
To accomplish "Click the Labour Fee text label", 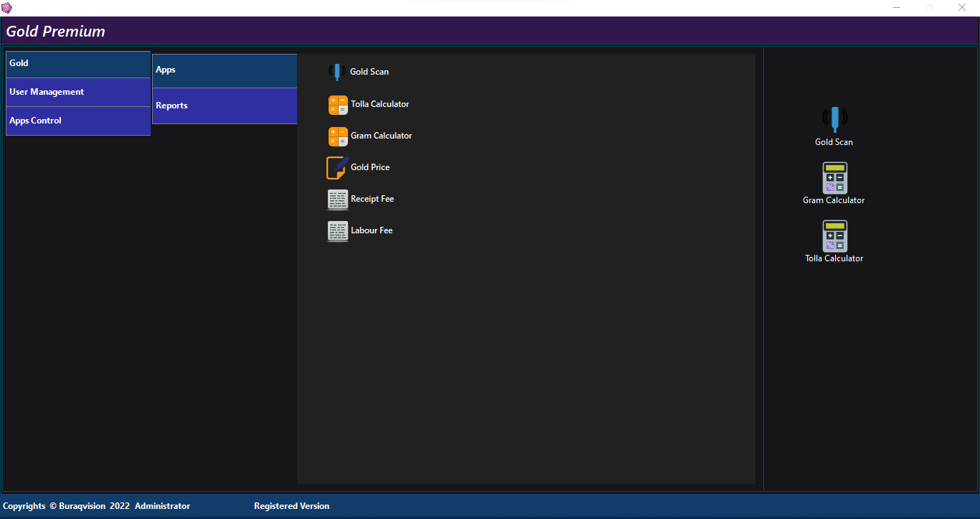I will click(x=372, y=230).
